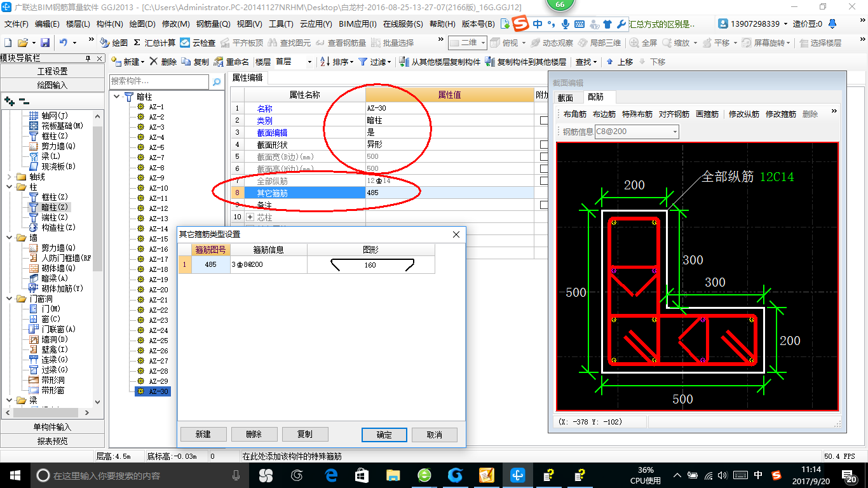Click 复制 in component list toolbar

pyautogui.click(x=195, y=62)
